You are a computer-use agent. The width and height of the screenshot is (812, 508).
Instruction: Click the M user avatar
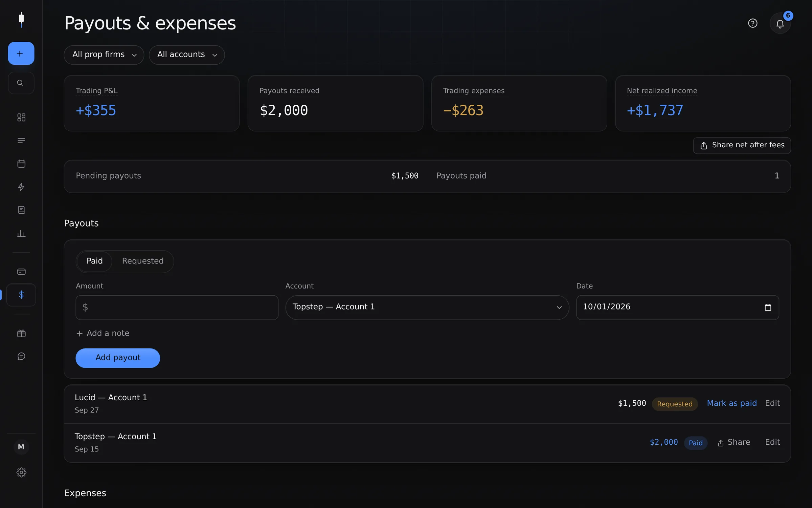click(21, 447)
